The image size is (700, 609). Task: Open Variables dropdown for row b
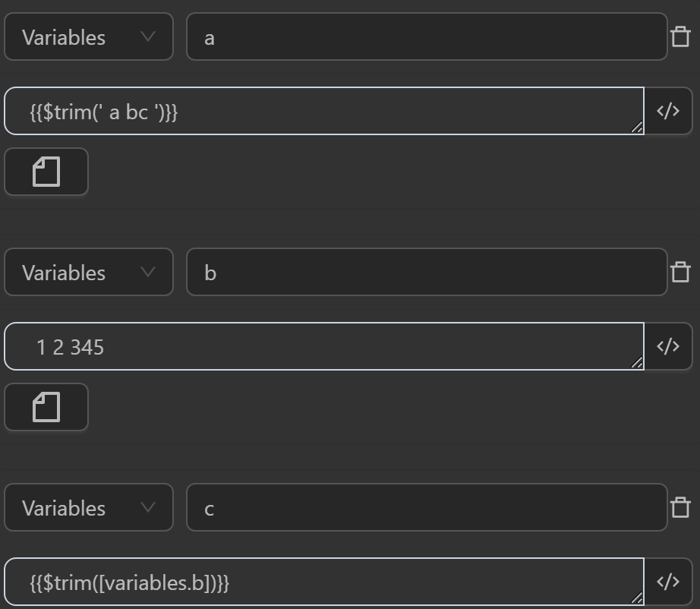pyautogui.click(x=89, y=273)
